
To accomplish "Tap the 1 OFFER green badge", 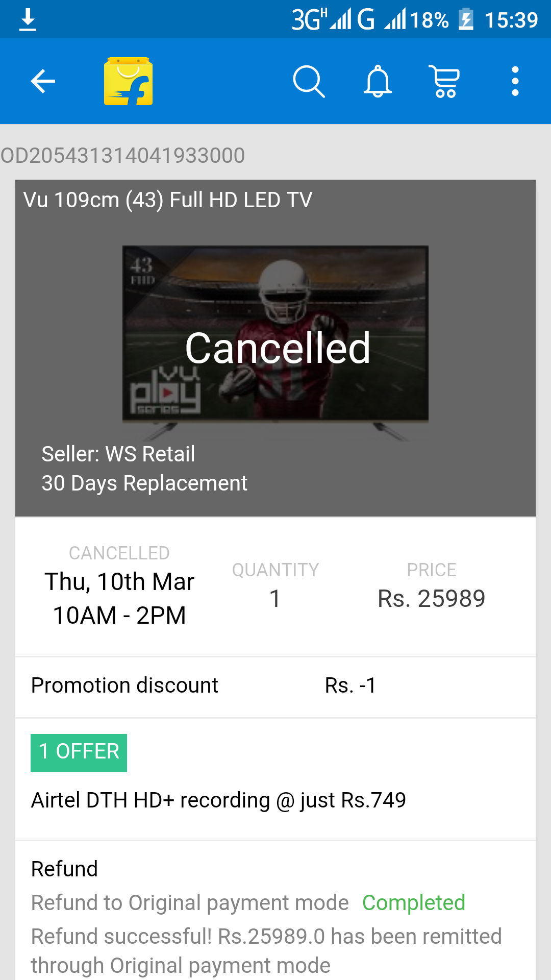I will [79, 752].
